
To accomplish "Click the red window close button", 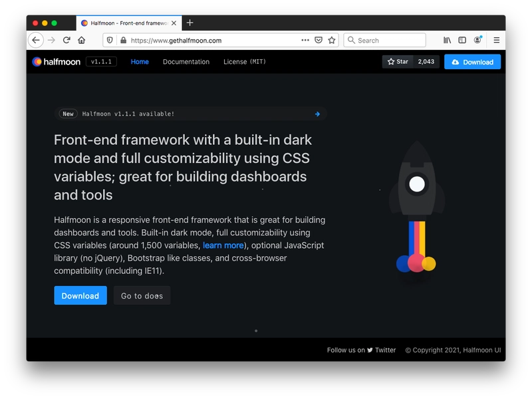I will (35, 23).
